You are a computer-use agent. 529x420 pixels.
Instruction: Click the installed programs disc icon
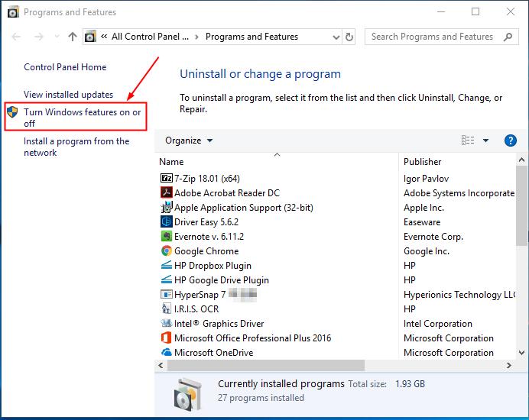tap(188, 394)
